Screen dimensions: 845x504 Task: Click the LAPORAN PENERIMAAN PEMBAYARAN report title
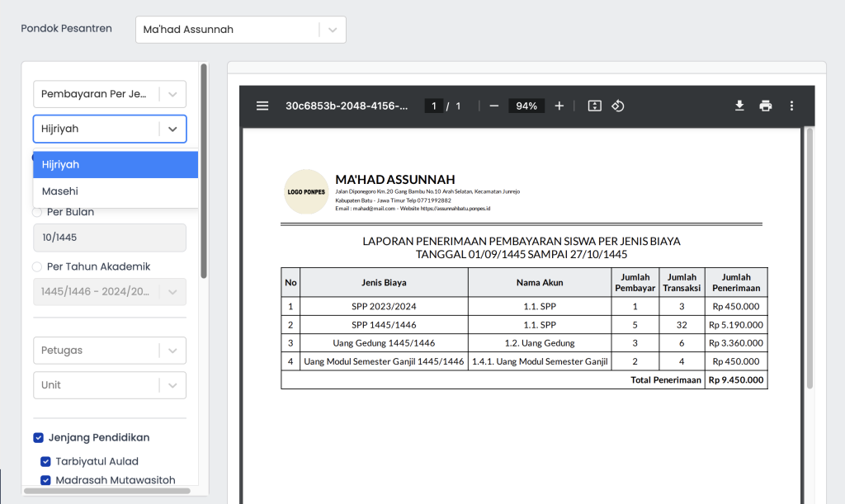522,241
